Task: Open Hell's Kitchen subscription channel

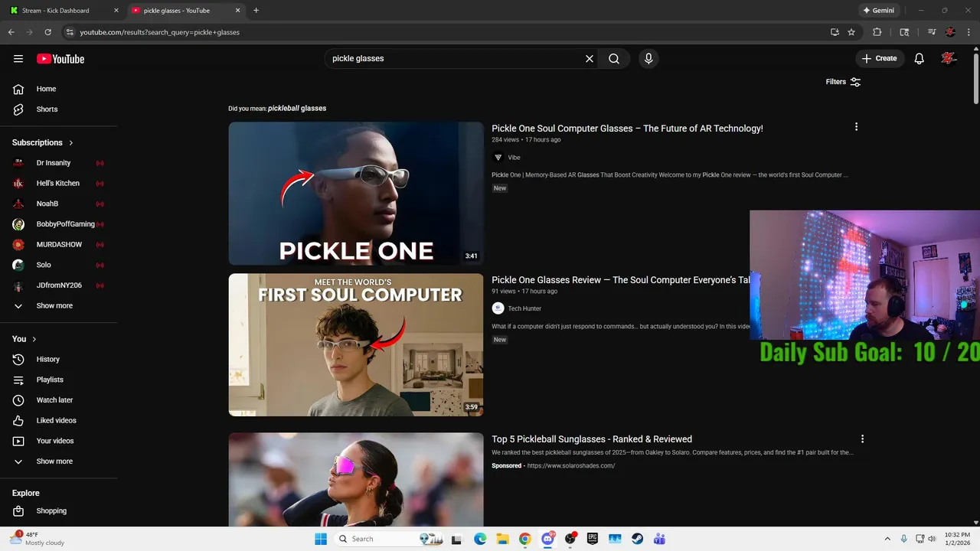Action: coord(59,184)
